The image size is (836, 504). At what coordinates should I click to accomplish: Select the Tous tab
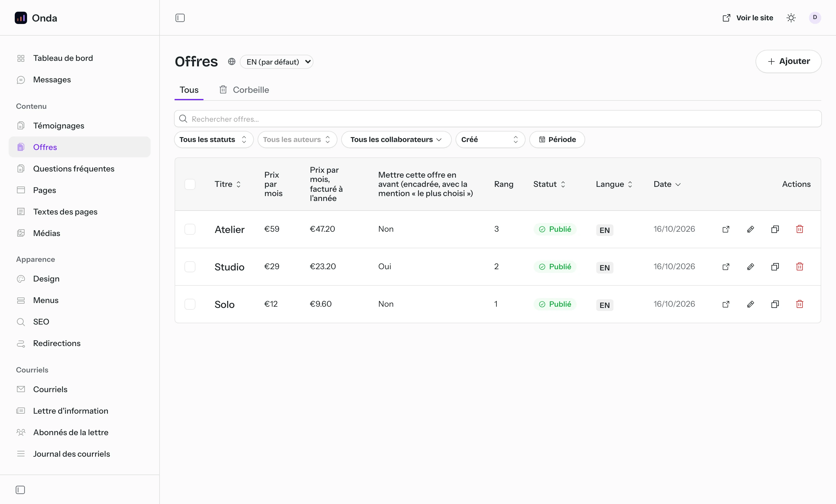(189, 90)
